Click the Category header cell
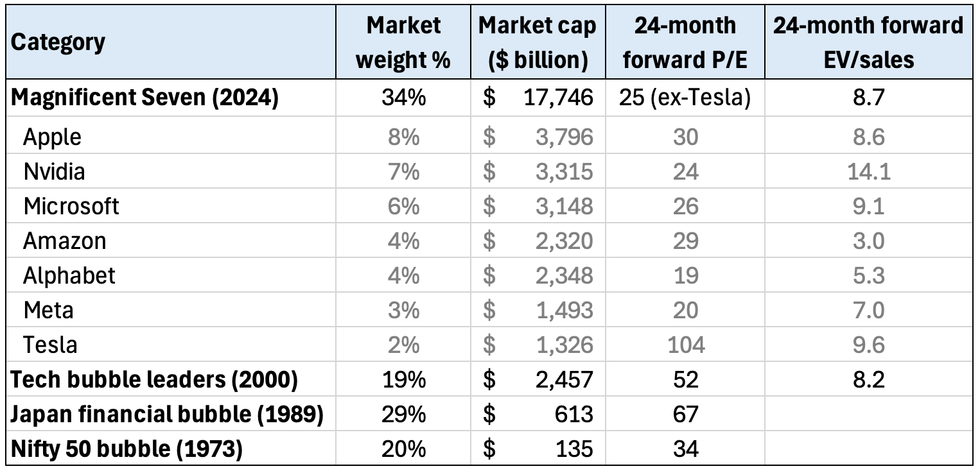This screenshot has height=471, width=980. click(x=58, y=43)
